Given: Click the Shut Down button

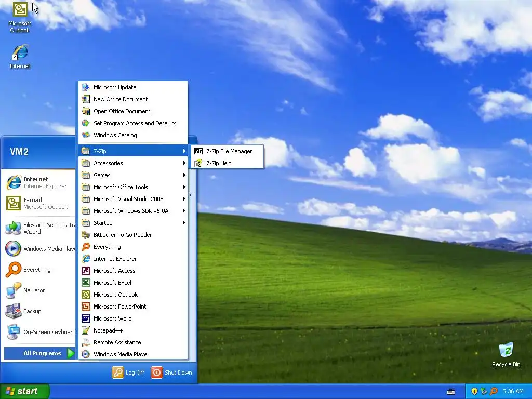Looking at the screenshot, I should point(171,373).
